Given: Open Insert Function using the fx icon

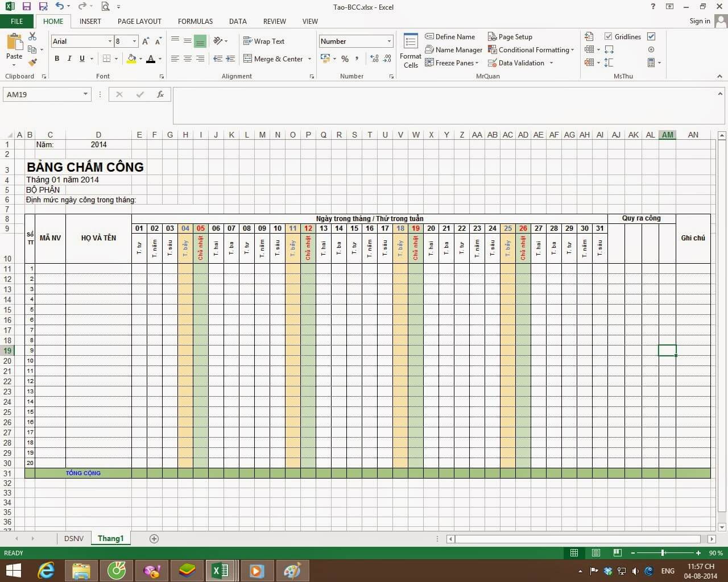Looking at the screenshot, I should click(x=160, y=94).
